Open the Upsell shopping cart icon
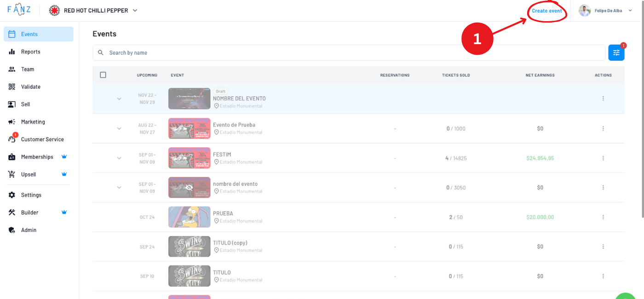Image resolution: width=644 pixels, height=299 pixels. point(12,174)
